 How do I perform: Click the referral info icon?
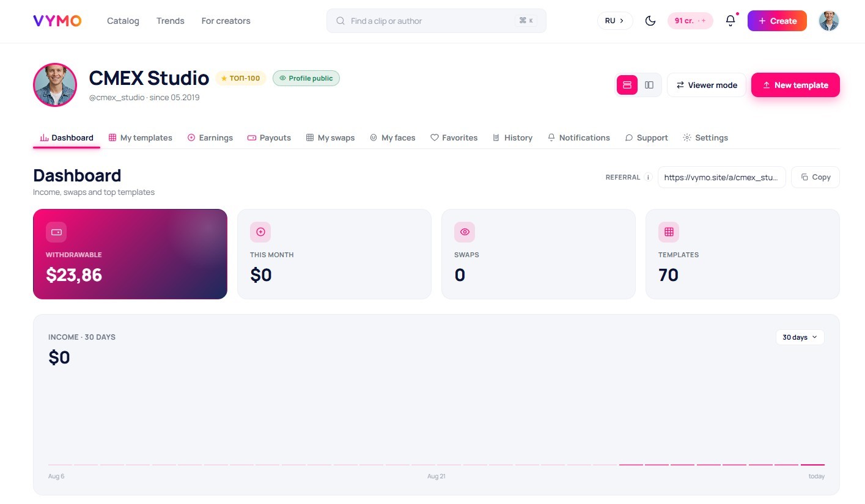tap(648, 177)
